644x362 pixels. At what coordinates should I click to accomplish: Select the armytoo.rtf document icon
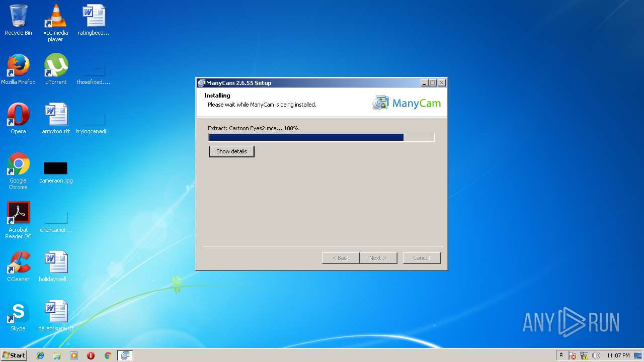tap(55, 119)
